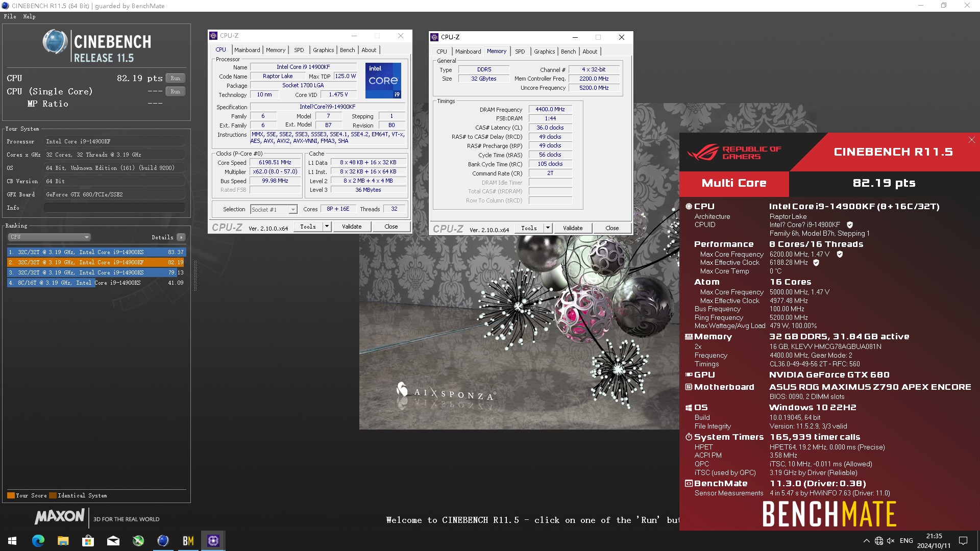The height and width of the screenshot is (551, 980).
Task: Select ranking row for i9-14900KF 82.19
Action: pyautogui.click(x=96, y=262)
